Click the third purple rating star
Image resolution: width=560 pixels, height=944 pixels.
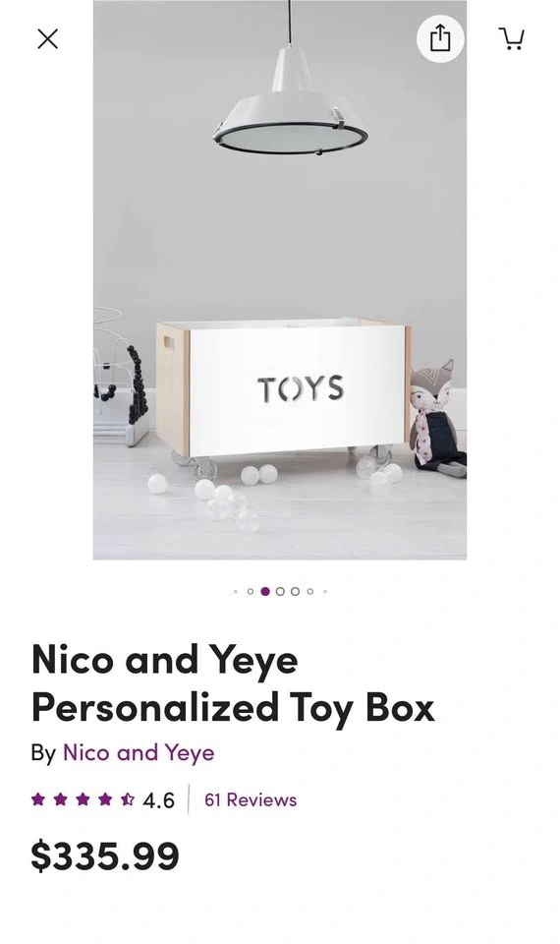83,799
